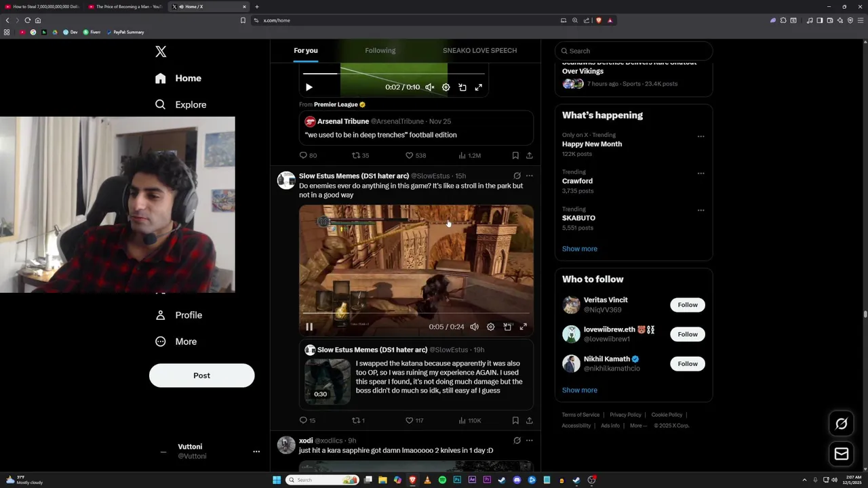Reply to the Arsenal Tribune post

click(x=308, y=155)
